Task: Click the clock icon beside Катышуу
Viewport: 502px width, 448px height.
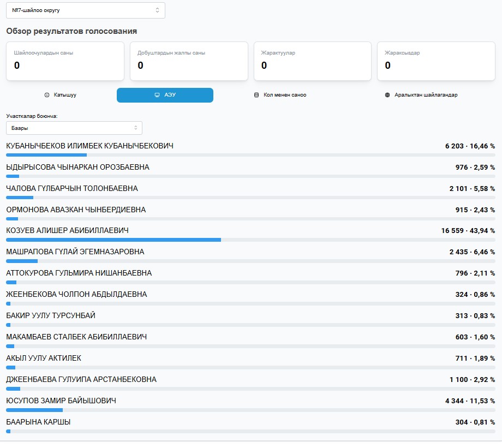Action: click(x=47, y=95)
